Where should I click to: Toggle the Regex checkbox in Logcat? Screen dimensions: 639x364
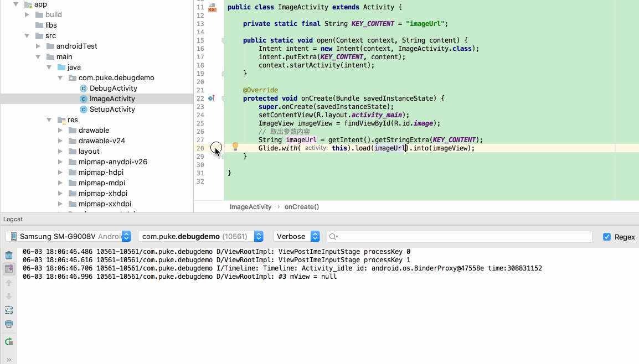[607, 236]
